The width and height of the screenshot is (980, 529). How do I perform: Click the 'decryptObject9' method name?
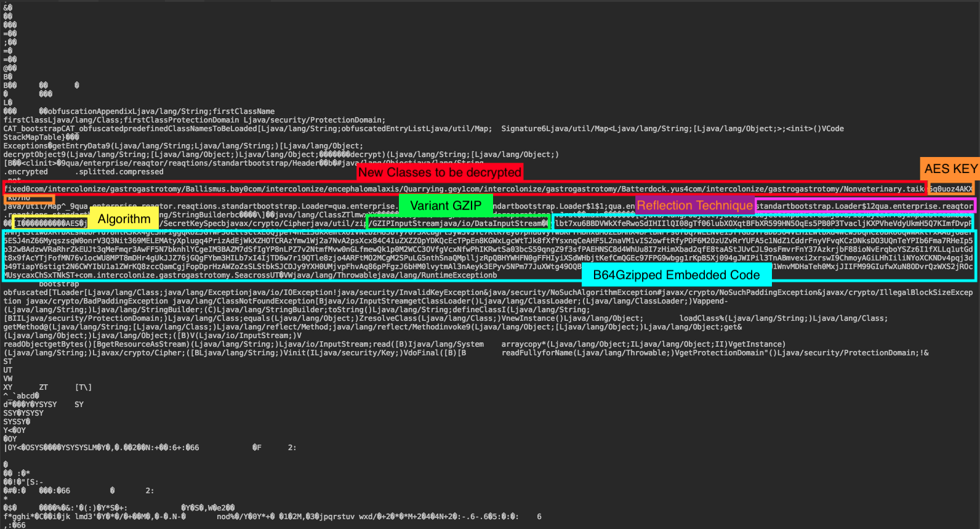point(34,155)
